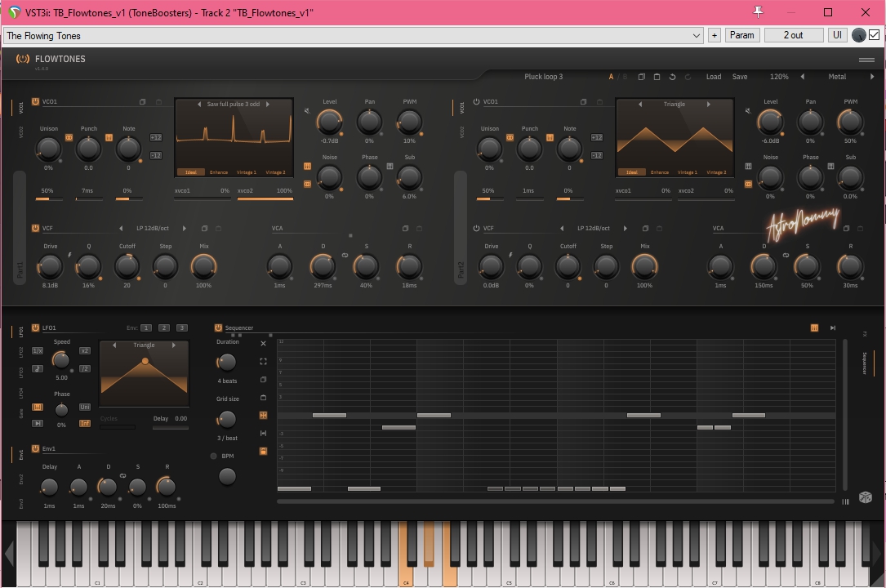The height and width of the screenshot is (588, 886).
Task: Choose next Part 1 VCF filter type
Action: click(x=185, y=228)
